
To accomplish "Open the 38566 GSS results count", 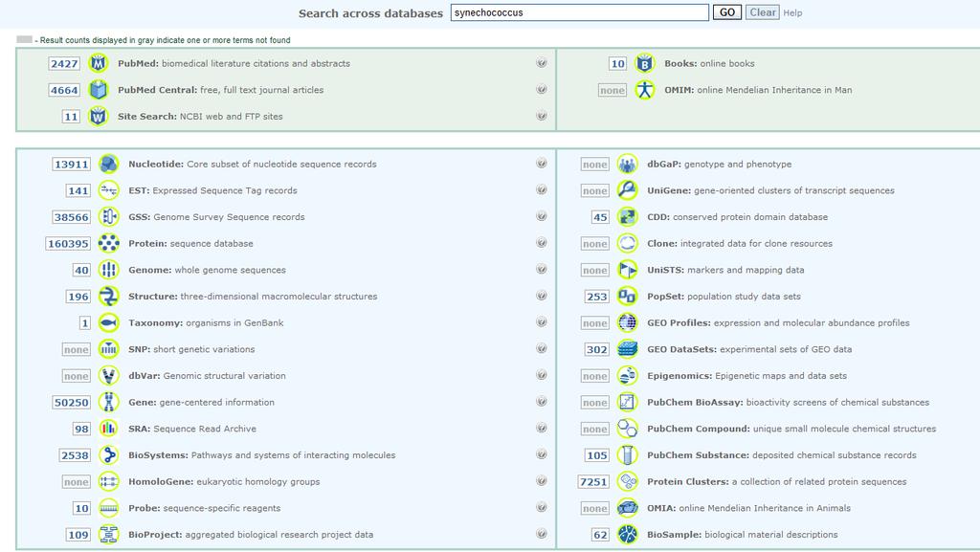I will (x=71, y=217).
